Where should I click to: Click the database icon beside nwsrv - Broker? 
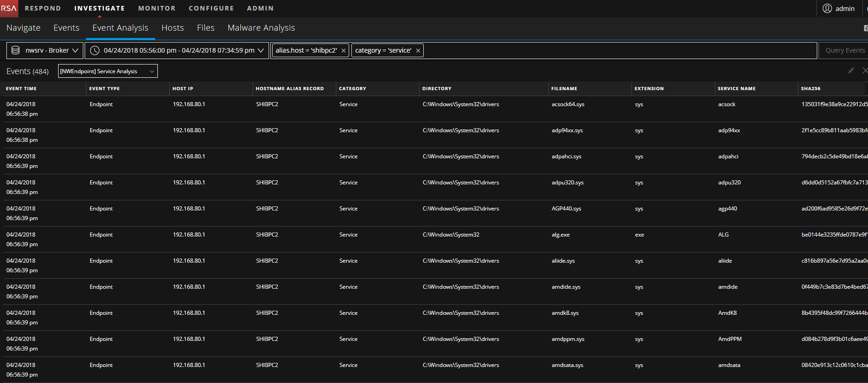pos(16,50)
